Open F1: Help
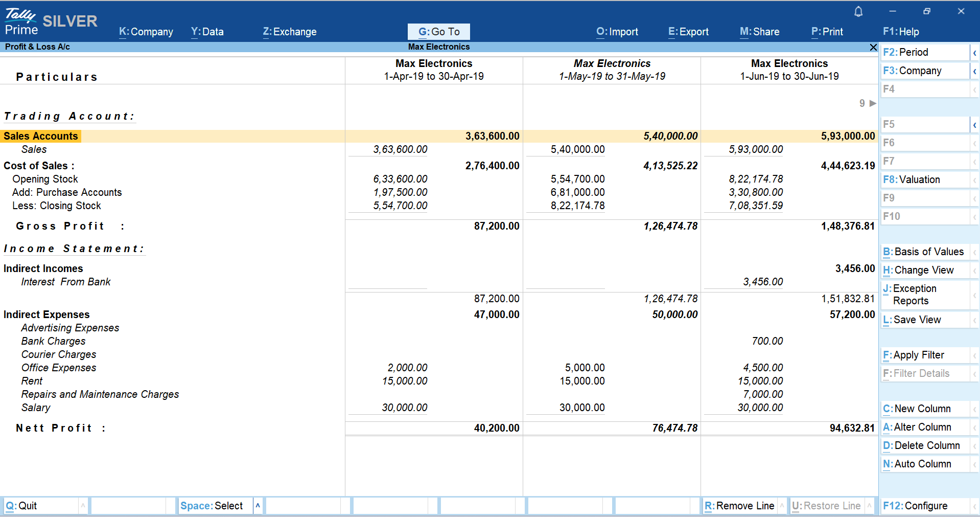The height and width of the screenshot is (517, 980). (x=901, y=32)
